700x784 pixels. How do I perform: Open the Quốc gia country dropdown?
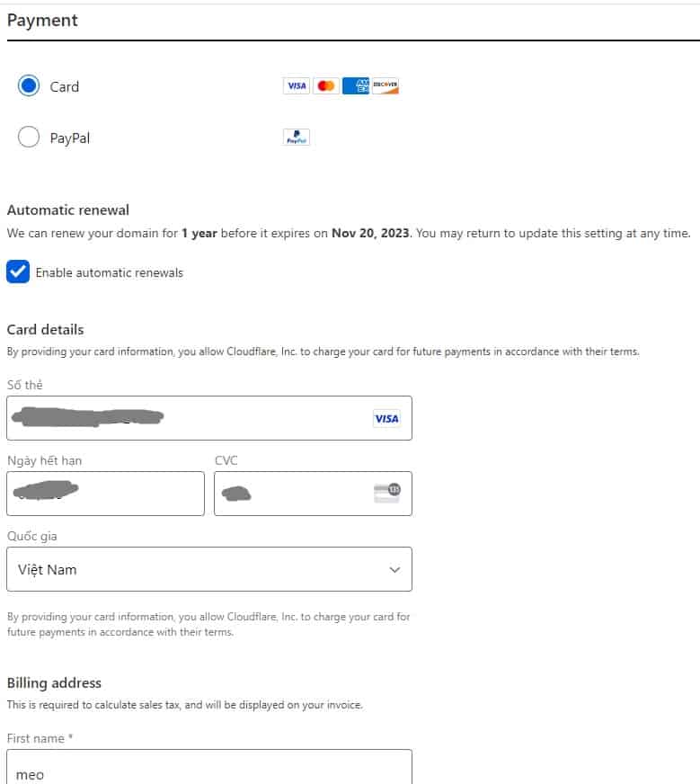click(208, 569)
